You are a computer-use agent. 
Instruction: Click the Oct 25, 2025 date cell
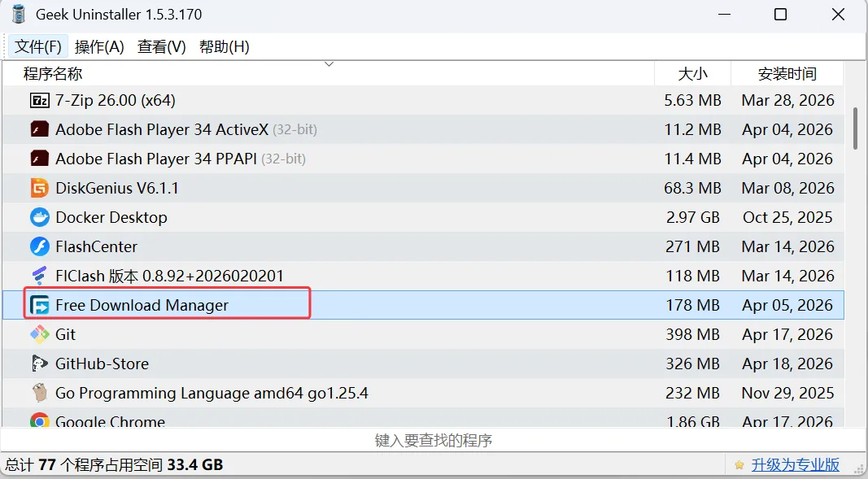point(787,217)
